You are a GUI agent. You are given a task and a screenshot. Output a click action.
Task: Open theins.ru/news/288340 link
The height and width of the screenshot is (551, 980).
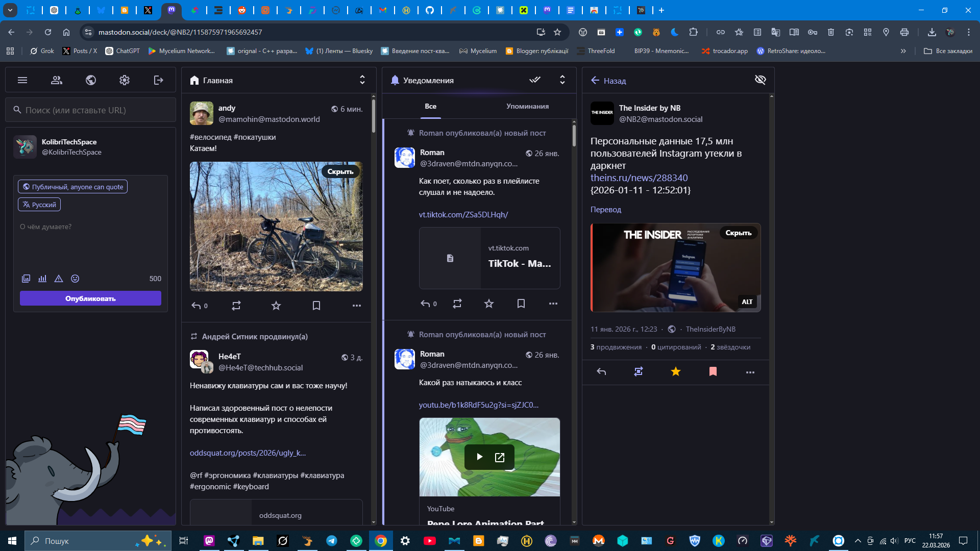[639, 178]
